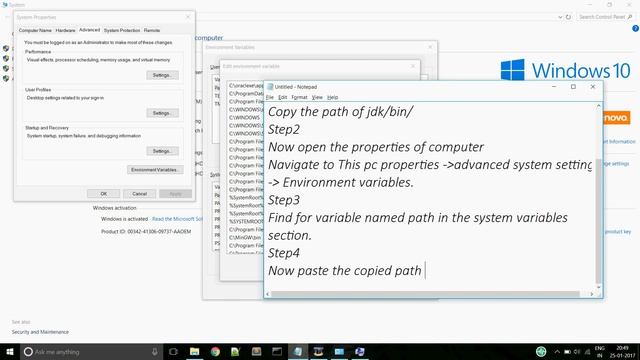
Task: Click OK in System Properties dialog
Action: coord(104,194)
